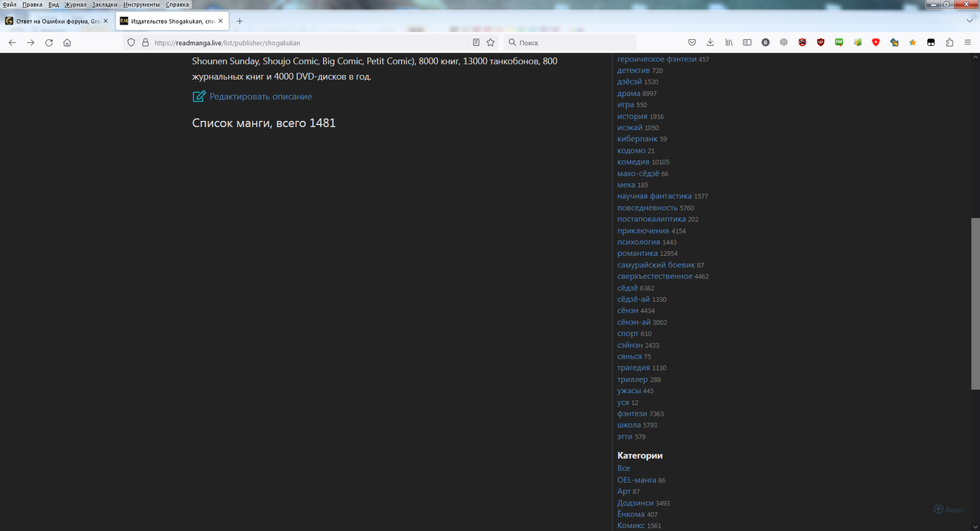980x531 pixels.
Task: Open the Вид menu
Action: [x=54, y=5]
